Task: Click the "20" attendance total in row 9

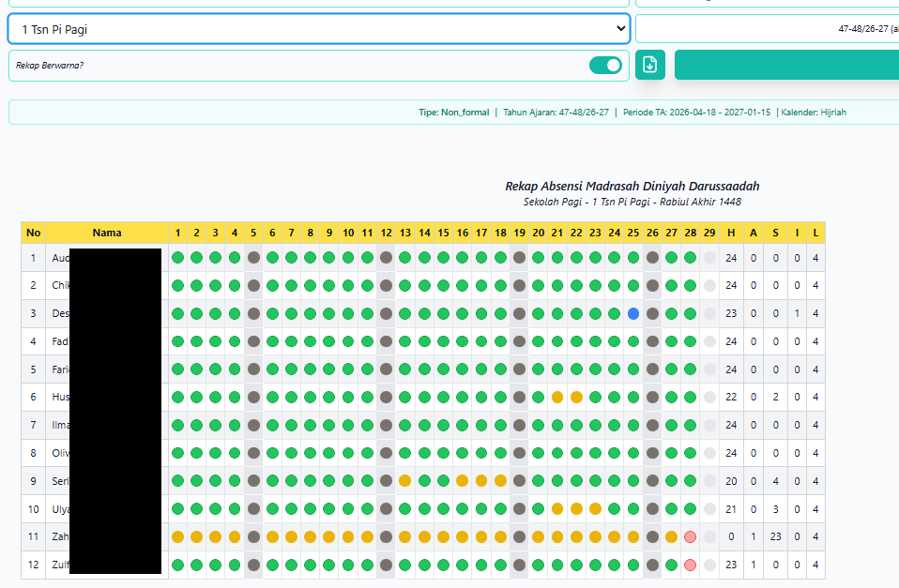Action: (x=731, y=481)
